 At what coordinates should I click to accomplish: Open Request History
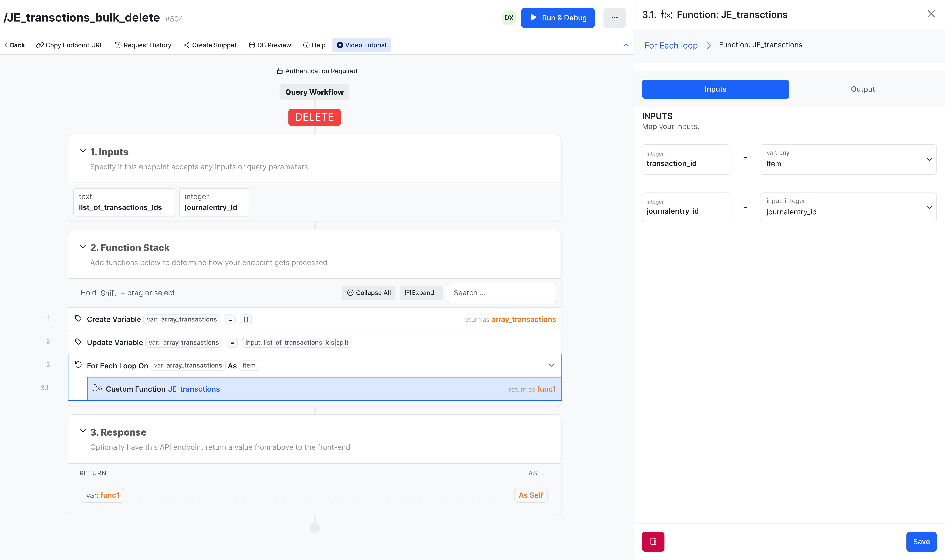coord(143,45)
